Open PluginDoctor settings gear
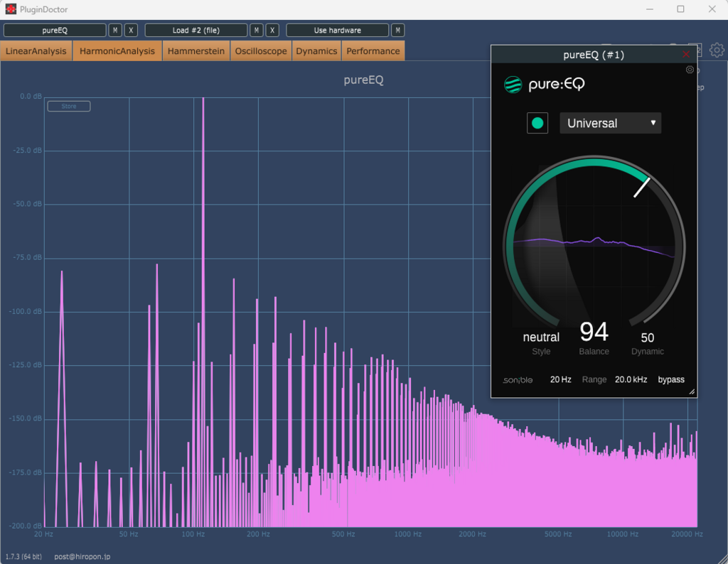 point(717,50)
